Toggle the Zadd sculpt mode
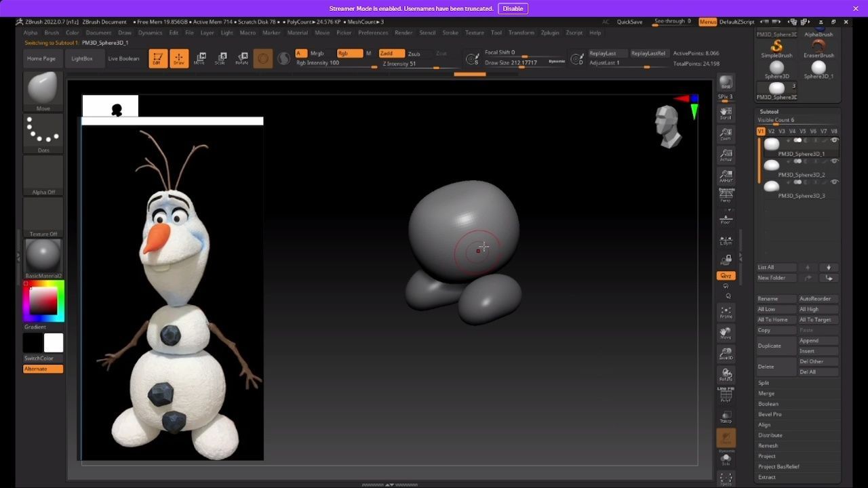Image resolution: width=868 pixels, height=488 pixels. pyautogui.click(x=391, y=54)
